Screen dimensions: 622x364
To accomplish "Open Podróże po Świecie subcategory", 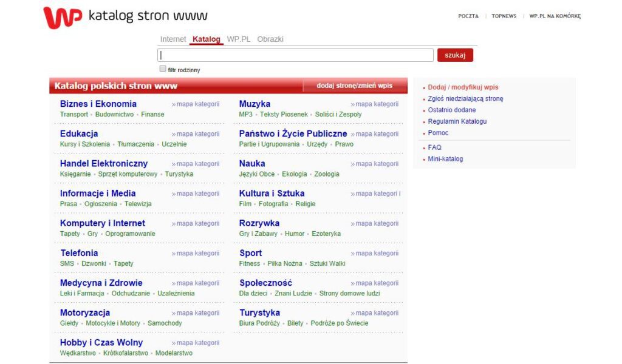I will [x=340, y=323].
